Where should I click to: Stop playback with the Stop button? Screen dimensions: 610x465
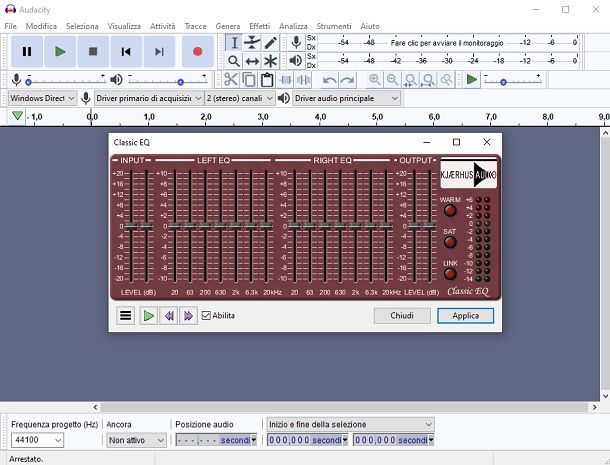[x=93, y=51]
